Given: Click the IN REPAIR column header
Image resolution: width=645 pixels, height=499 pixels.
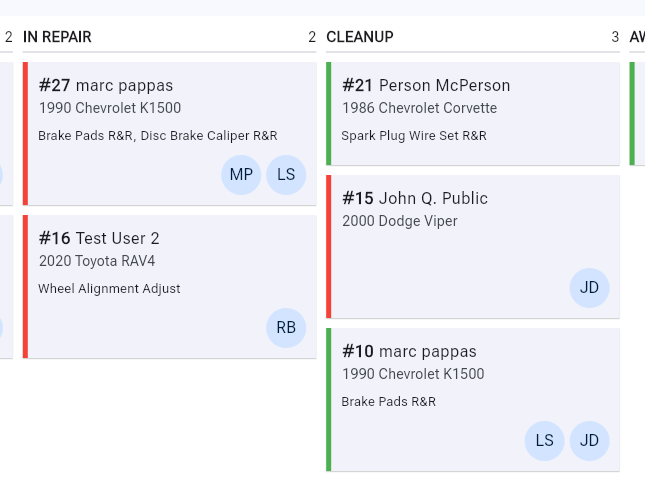Looking at the screenshot, I should pos(57,37).
